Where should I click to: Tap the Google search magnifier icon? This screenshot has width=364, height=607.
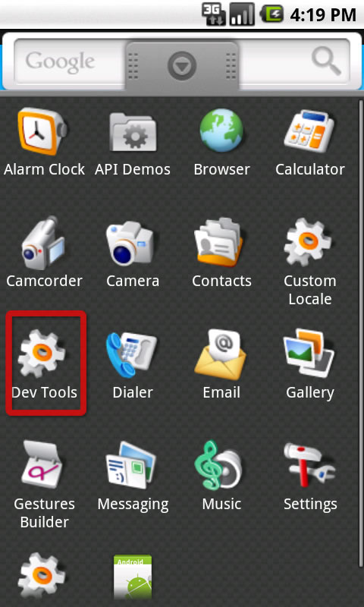327,62
